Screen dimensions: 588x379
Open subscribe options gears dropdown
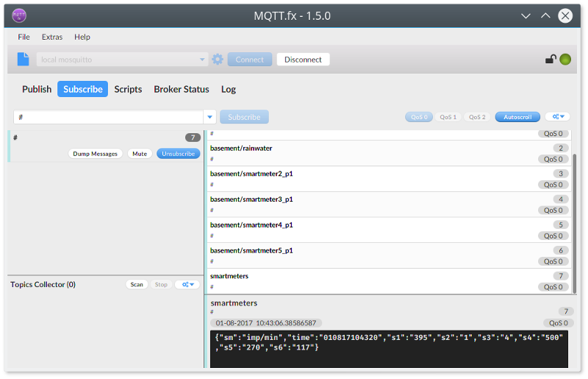click(558, 117)
